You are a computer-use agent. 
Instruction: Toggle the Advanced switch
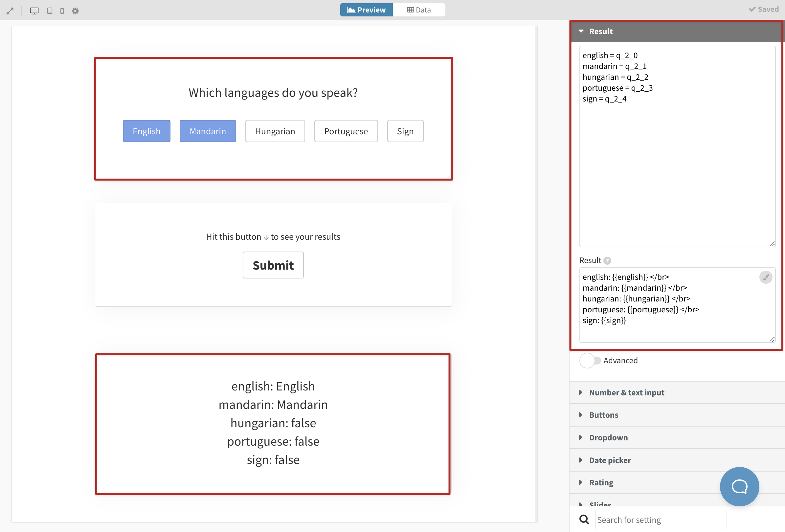[x=590, y=360]
